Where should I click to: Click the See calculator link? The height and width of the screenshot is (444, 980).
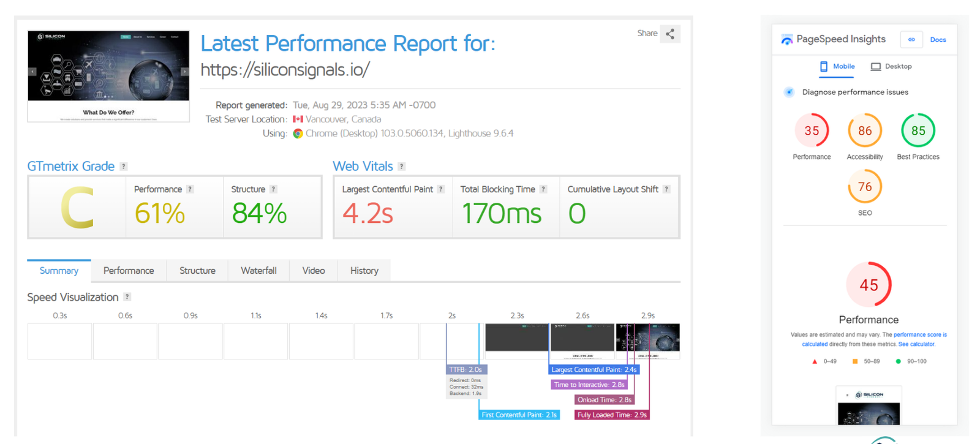[916, 344]
